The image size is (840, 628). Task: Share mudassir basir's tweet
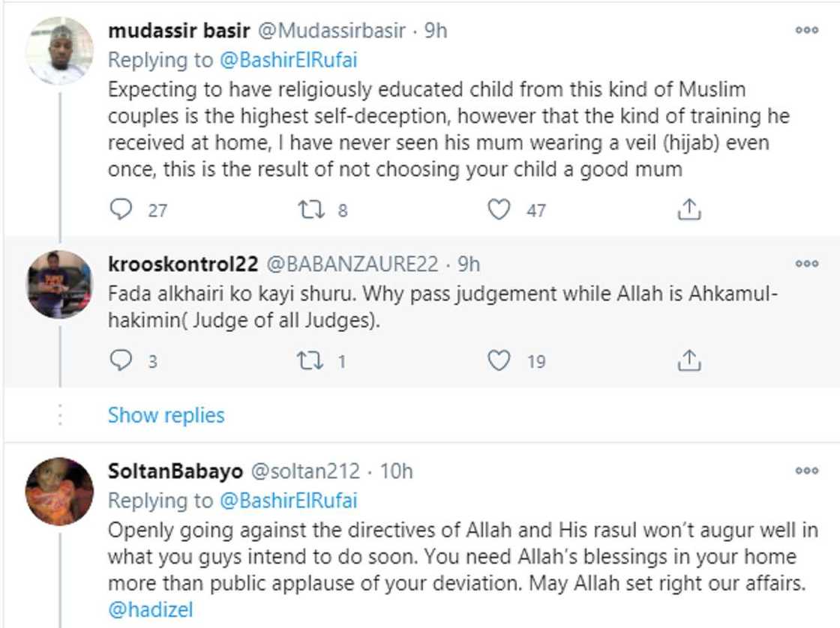point(688,211)
